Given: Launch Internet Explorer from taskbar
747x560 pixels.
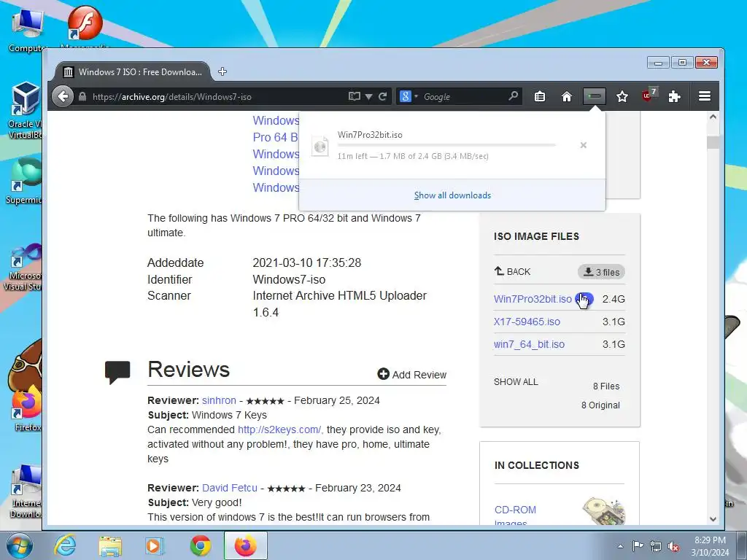Looking at the screenshot, I should (x=65, y=545).
